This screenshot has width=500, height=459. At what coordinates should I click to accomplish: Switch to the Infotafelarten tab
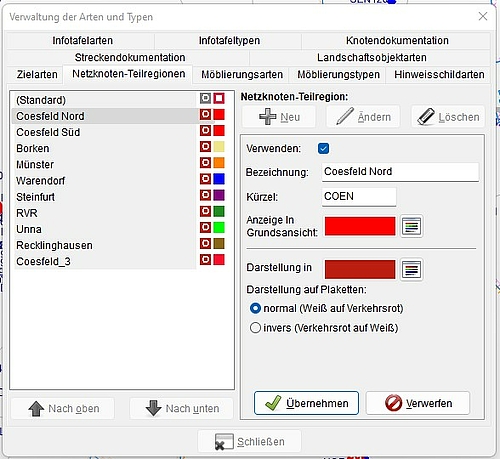click(83, 41)
